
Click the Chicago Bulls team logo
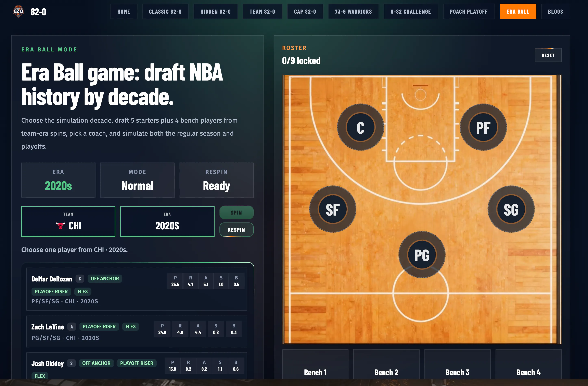(x=60, y=226)
